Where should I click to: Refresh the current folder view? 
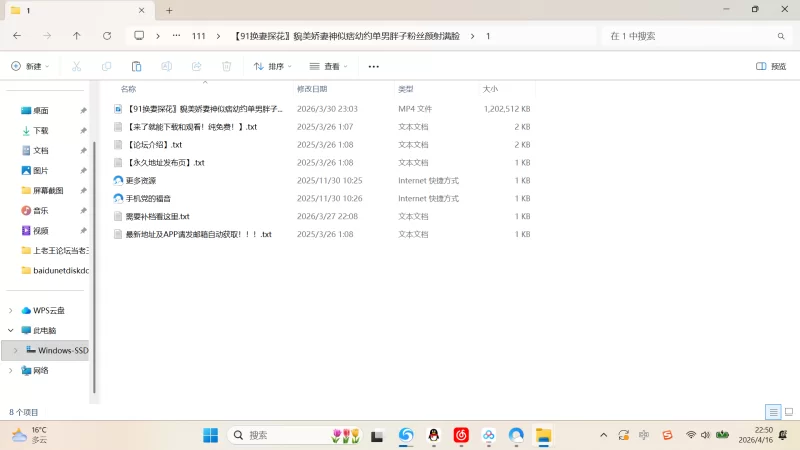[x=107, y=36]
